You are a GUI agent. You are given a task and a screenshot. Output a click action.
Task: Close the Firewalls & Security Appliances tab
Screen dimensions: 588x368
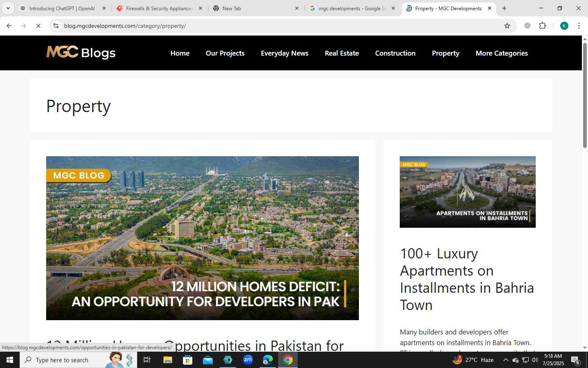[200, 8]
